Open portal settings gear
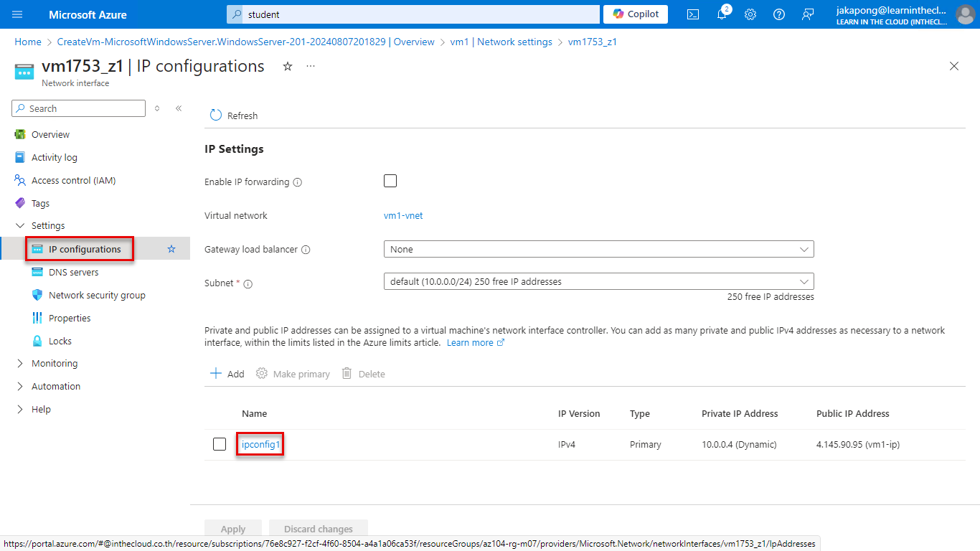Viewport: 980px width, 551px height. coord(750,14)
